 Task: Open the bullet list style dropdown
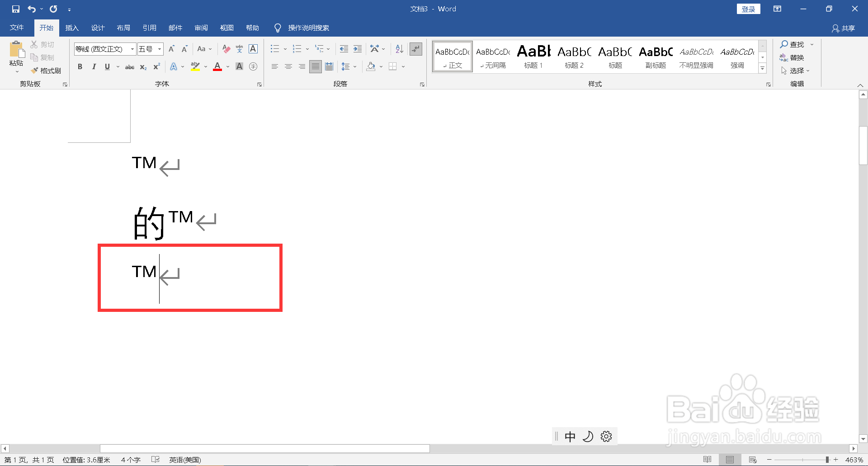point(285,49)
